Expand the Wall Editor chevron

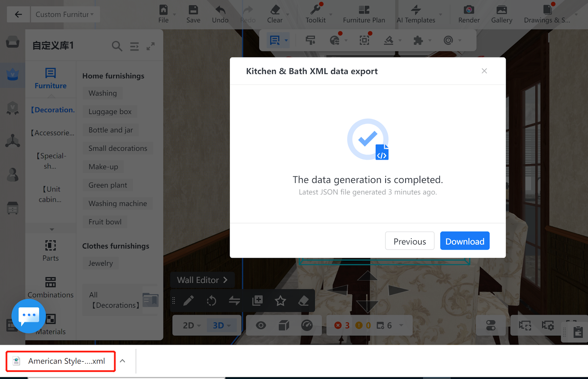click(x=225, y=280)
